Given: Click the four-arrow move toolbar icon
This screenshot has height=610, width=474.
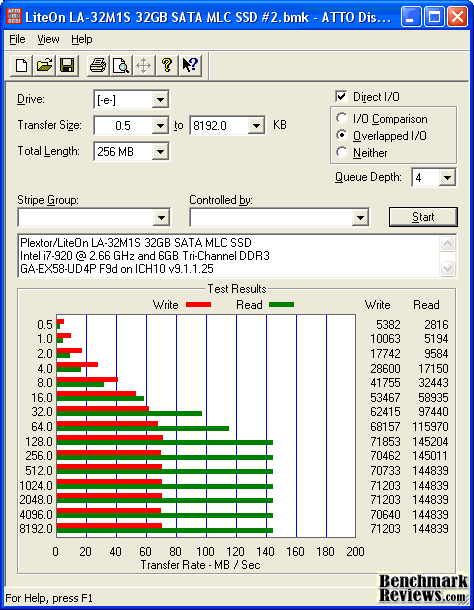Looking at the screenshot, I should tap(144, 65).
